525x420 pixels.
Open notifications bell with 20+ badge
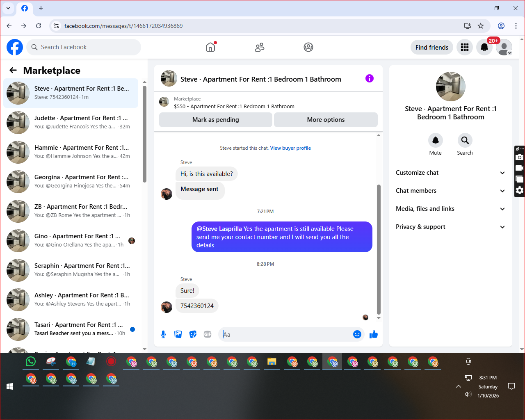click(484, 47)
